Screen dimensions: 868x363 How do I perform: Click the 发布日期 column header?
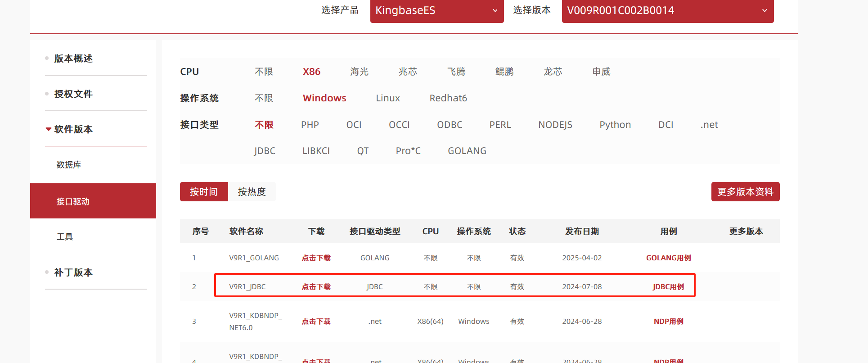click(x=582, y=231)
